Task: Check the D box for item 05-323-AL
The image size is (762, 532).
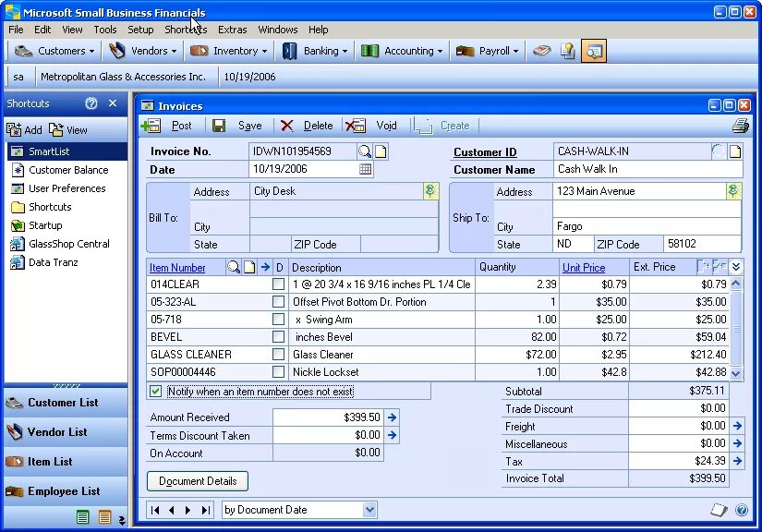Action: [x=278, y=302]
